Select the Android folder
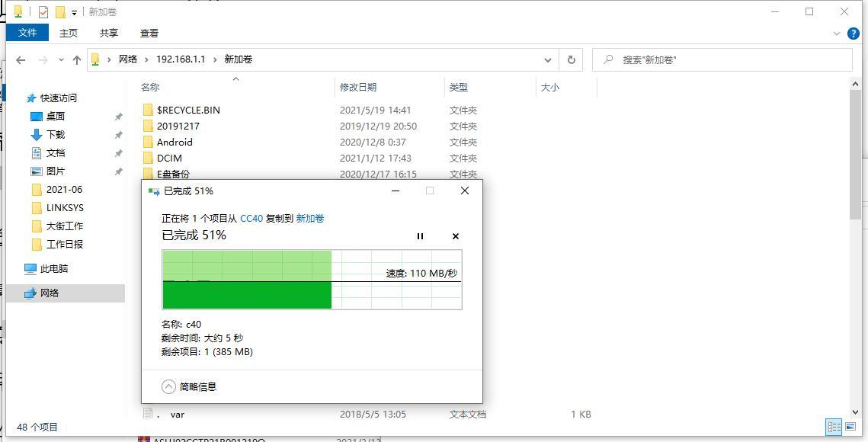The width and height of the screenshot is (868, 442). (x=175, y=143)
